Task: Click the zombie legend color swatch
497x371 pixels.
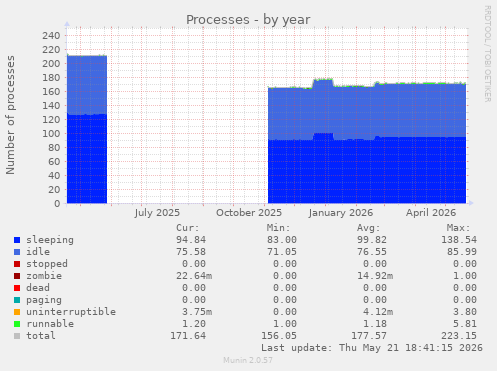Action: 17,276
